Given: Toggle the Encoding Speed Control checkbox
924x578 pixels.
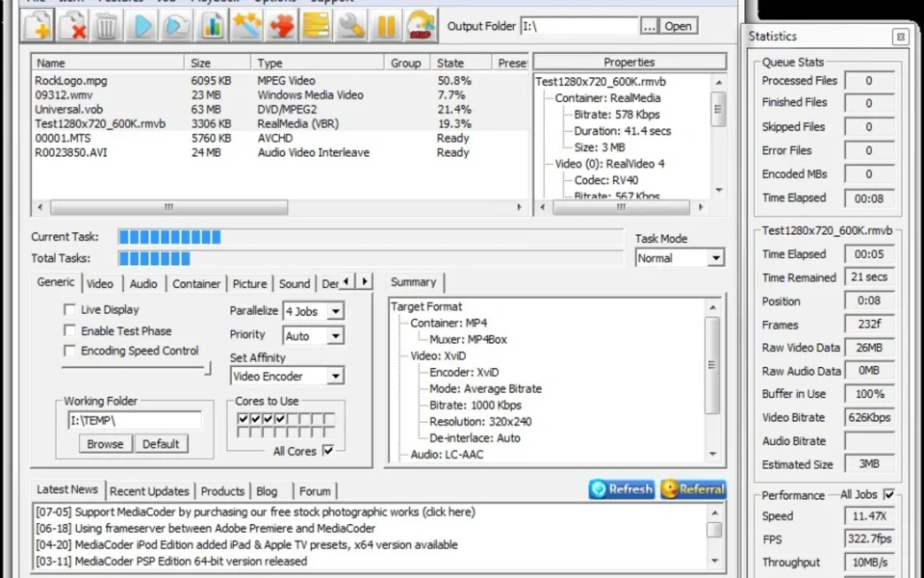Looking at the screenshot, I should tap(69, 351).
